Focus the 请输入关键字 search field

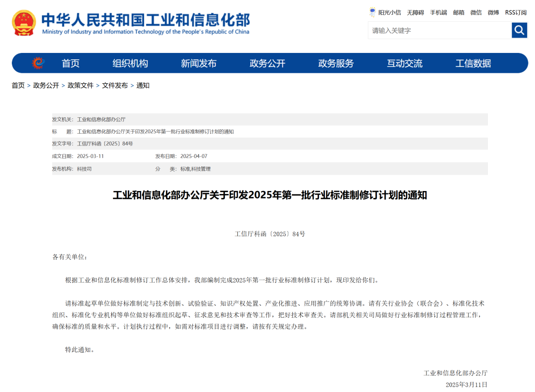[x=439, y=30]
